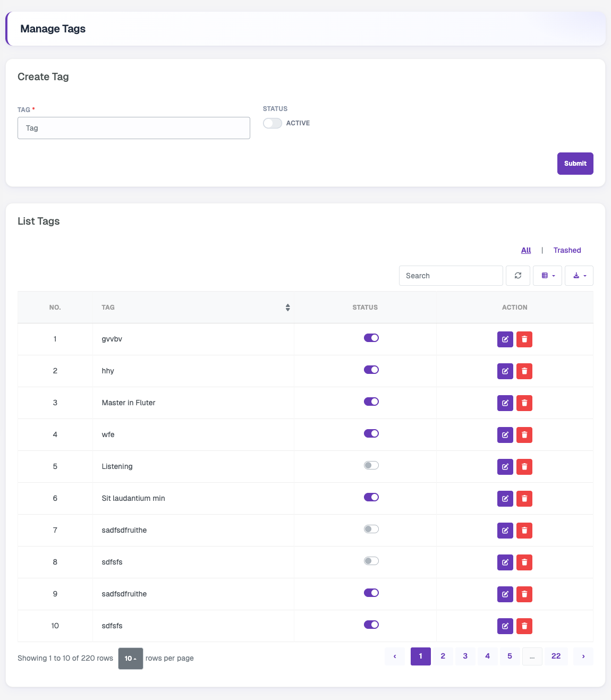Click into the Search box
The height and width of the screenshot is (700, 611).
[451, 276]
